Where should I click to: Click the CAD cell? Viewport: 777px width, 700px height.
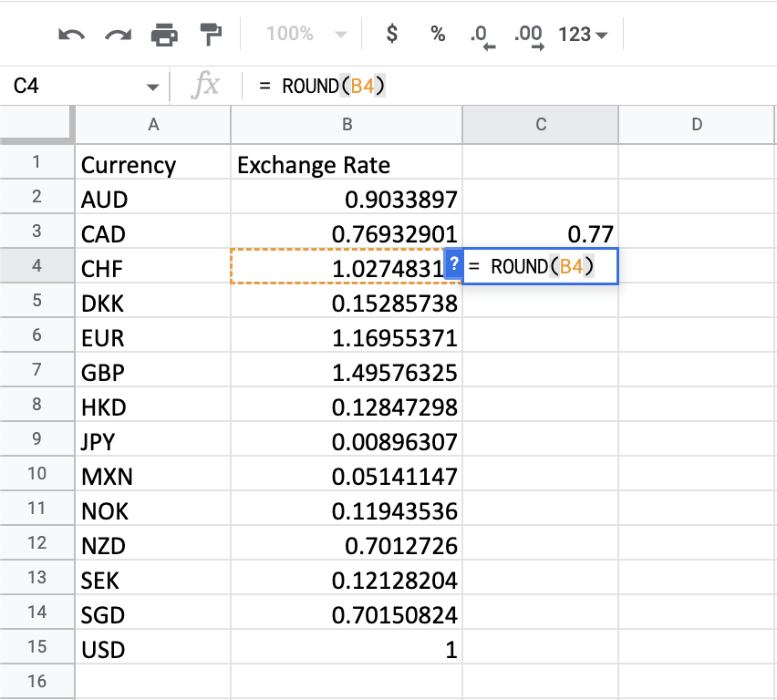[153, 232]
